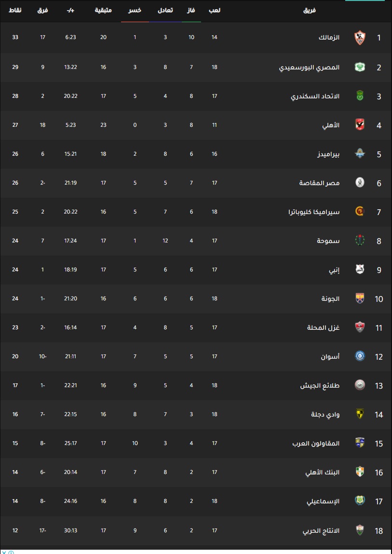Open the Ismaily club logo
The width and height of the screenshot is (392, 554).
point(360,500)
